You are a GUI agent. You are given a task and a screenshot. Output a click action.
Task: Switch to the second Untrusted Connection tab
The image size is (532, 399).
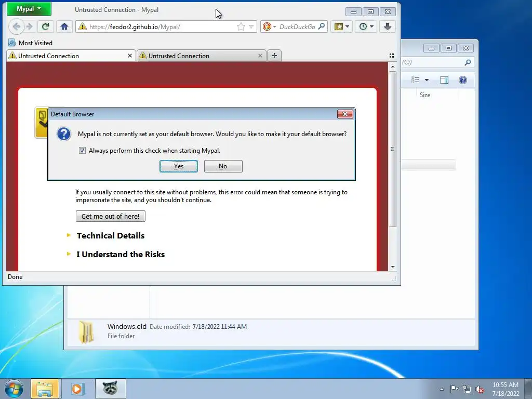tap(202, 56)
